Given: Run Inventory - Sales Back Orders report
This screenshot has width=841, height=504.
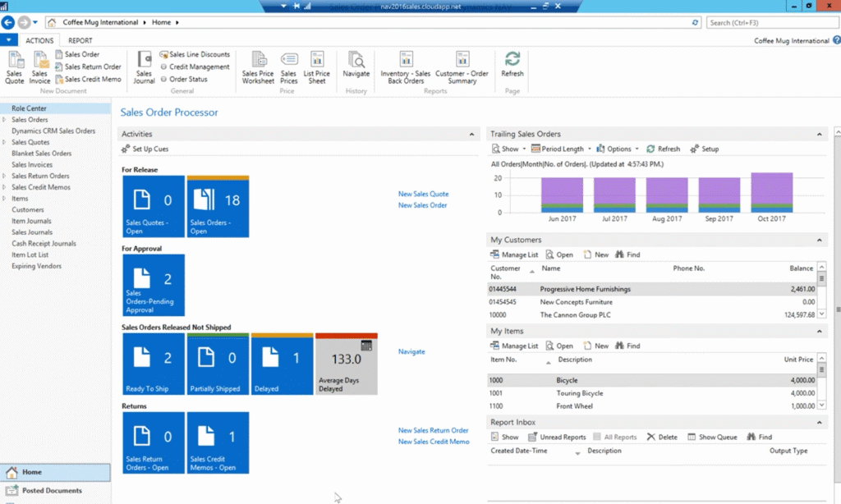Looking at the screenshot, I should point(406,67).
